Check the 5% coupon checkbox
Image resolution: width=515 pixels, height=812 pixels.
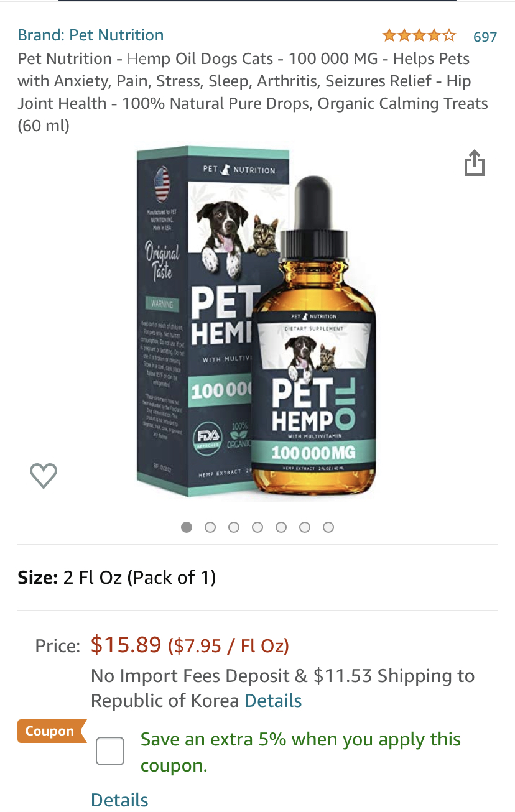[x=110, y=751]
